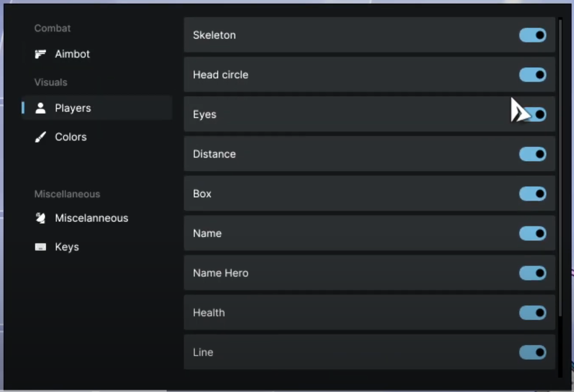This screenshot has height=392, width=574.
Task: Open the Miscelanneous text entry
Action: pyautogui.click(x=91, y=218)
